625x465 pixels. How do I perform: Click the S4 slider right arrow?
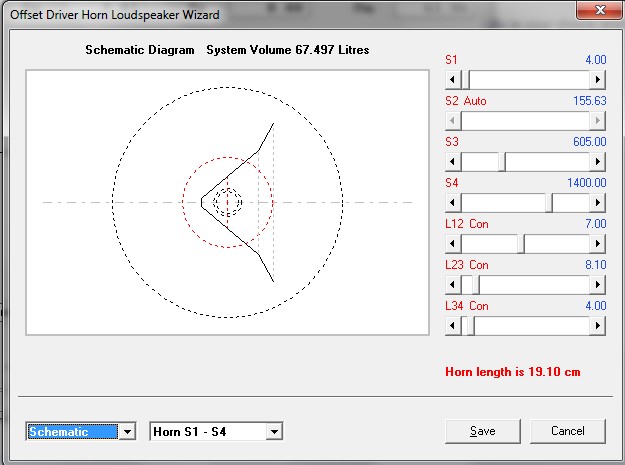point(597,203)
